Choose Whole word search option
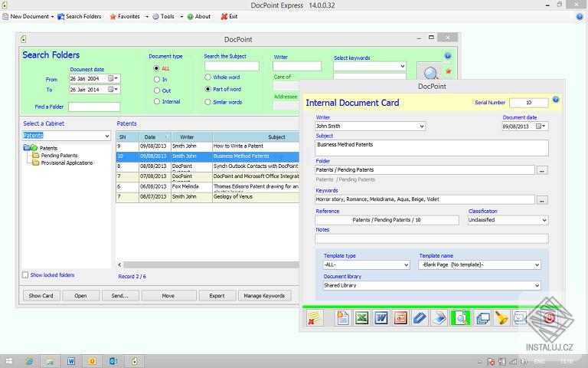Viewport: 588px width, 368px height. (x=207, y=77)
